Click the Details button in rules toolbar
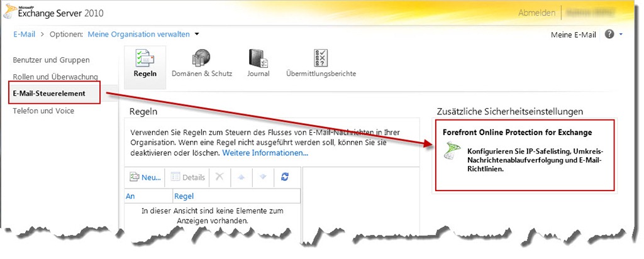 coord(187,177)
